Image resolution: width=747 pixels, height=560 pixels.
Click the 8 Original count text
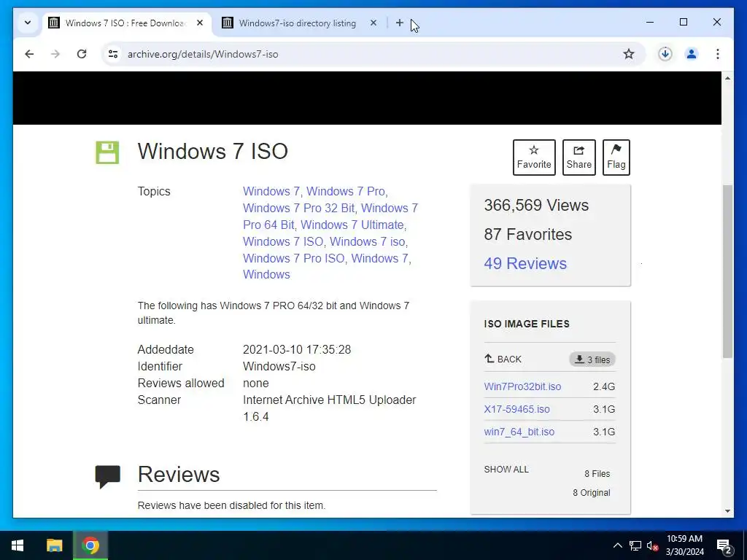coord(591,493)
